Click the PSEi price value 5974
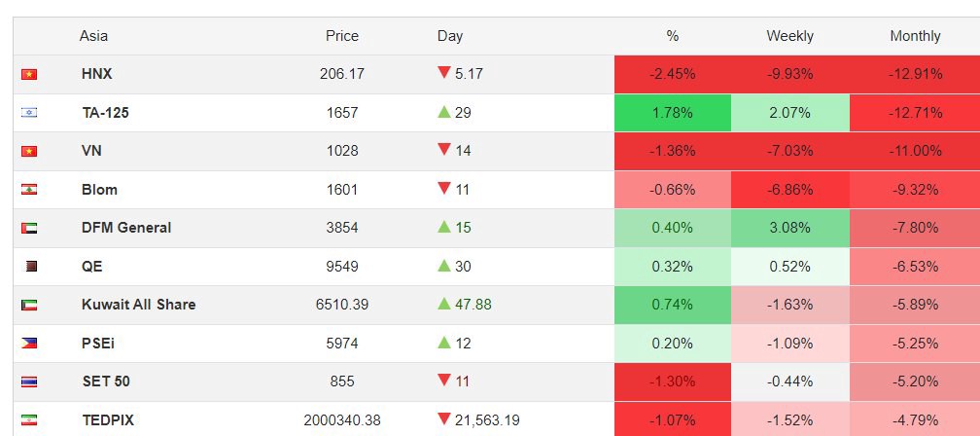Viewport: 980px width, 436px height. (x=342, y=344)
